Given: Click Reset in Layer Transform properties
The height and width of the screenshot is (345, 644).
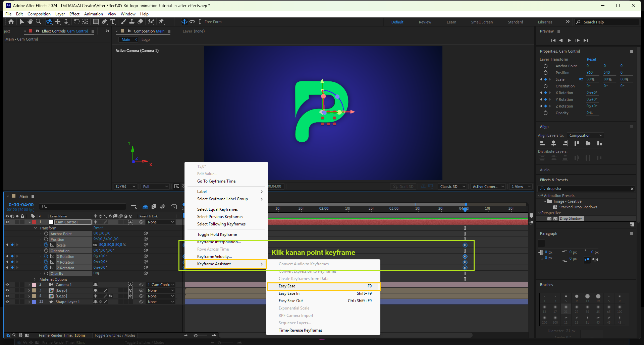Looking at the screenshot, I should [591, 59].
